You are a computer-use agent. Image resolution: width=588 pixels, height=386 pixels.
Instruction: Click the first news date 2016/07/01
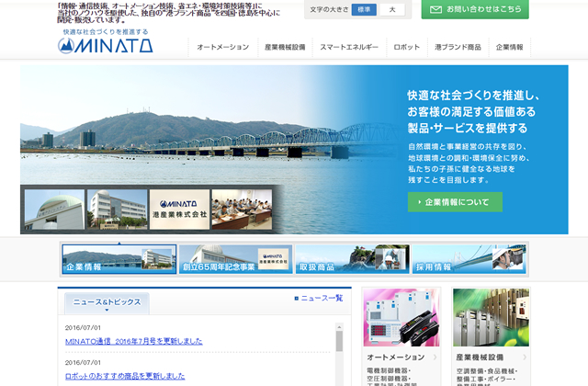tap(83, 328)
